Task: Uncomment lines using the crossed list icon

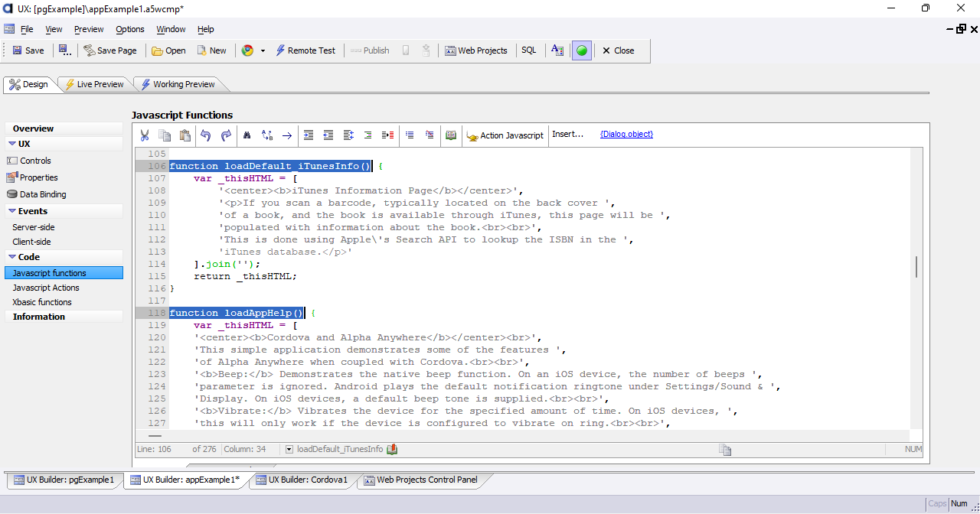Action: point(430,135)
